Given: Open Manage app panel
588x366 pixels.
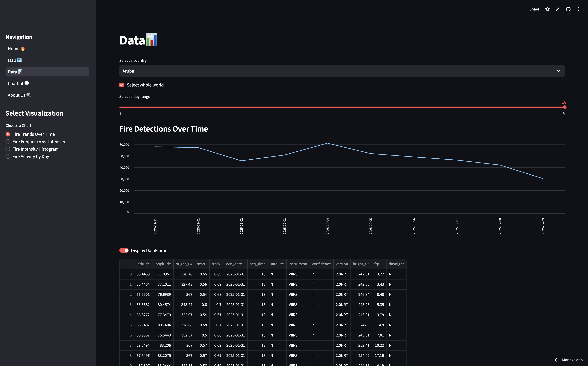Looking at the screenshot, I should pyautogui.click(x=572, y=360).
